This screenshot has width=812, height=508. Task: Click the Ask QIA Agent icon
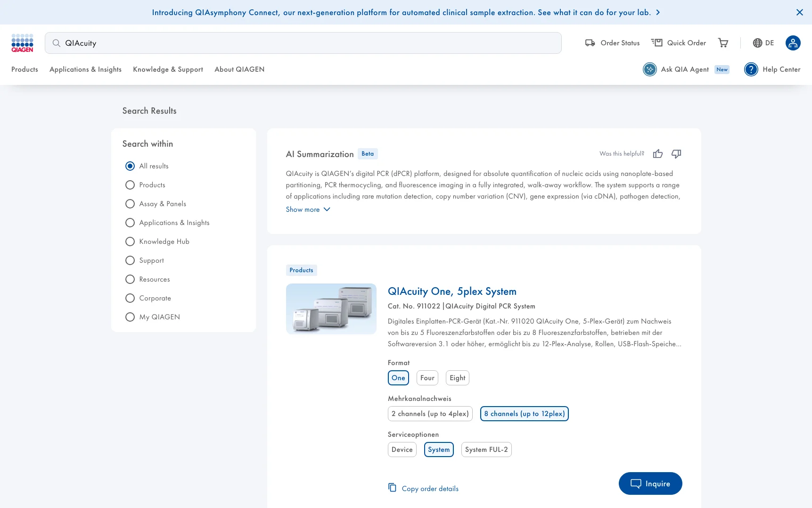649,69
